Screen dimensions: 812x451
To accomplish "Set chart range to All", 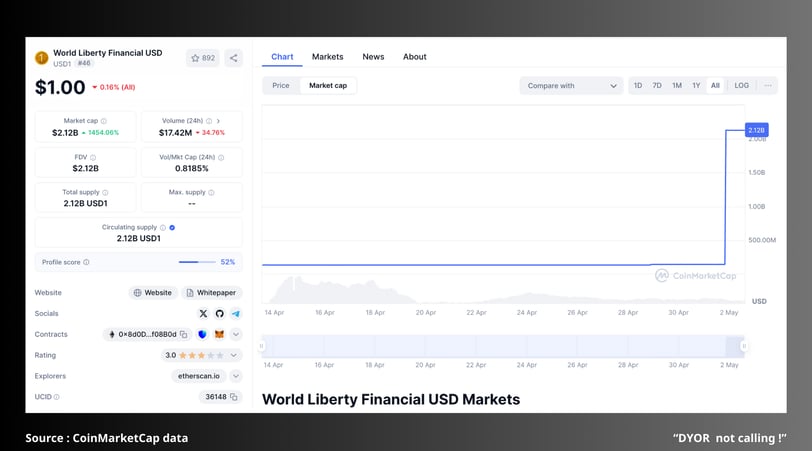I will [x=715, y=85].
